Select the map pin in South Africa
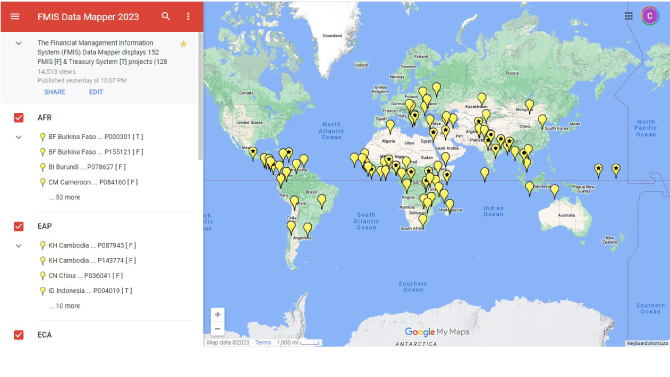This screenshot has width=670, height=377. tap(423, 221)
